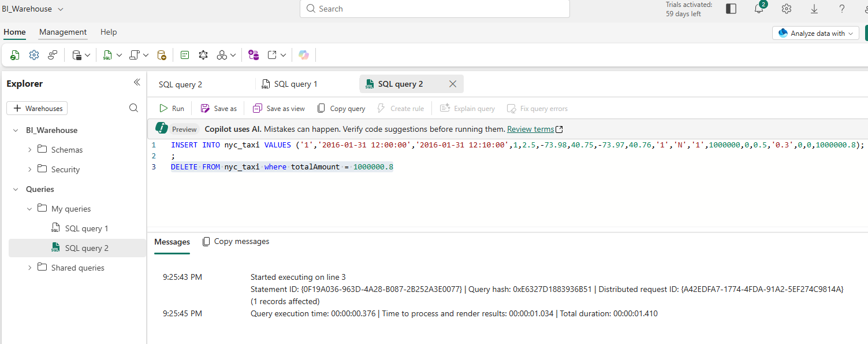Click the purple database download icon
The image size is (868, 344).
253,55
